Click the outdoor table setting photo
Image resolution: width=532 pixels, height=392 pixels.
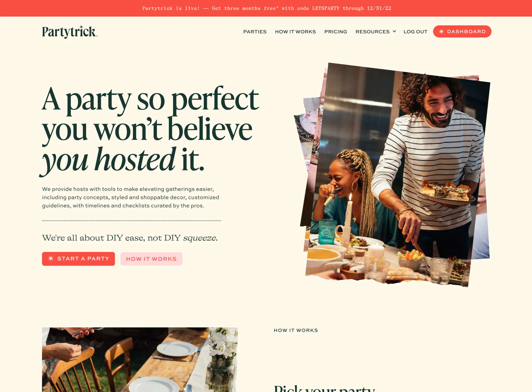click(140, 360)
